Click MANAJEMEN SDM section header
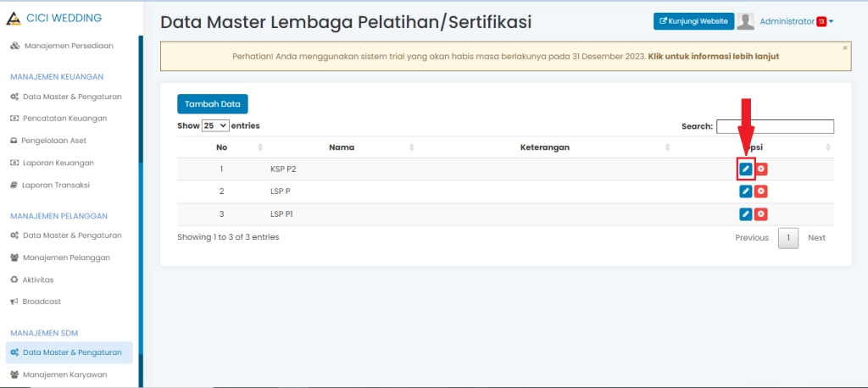 pos(44,333)
